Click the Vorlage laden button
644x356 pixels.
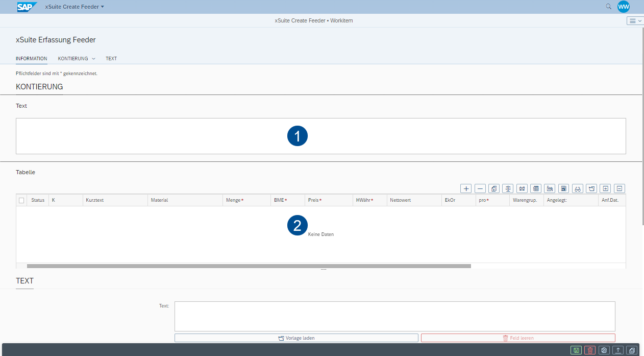point(296,338)
